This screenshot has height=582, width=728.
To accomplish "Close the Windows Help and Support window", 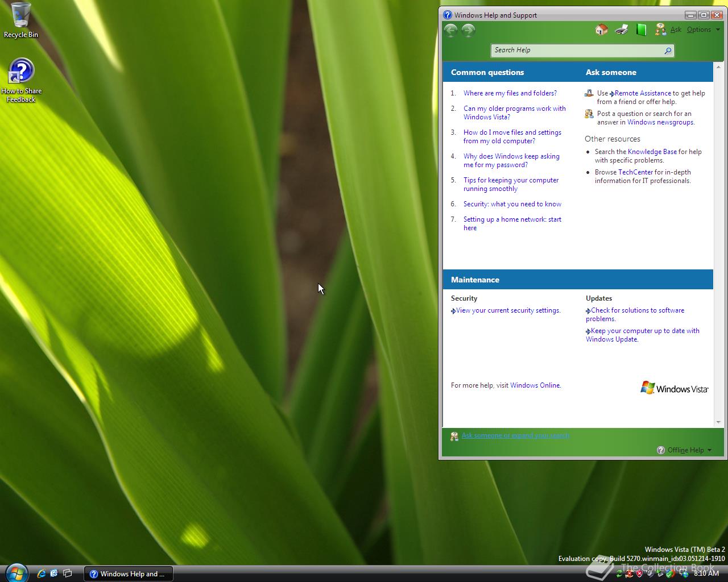I will click(x=716, y=15).
